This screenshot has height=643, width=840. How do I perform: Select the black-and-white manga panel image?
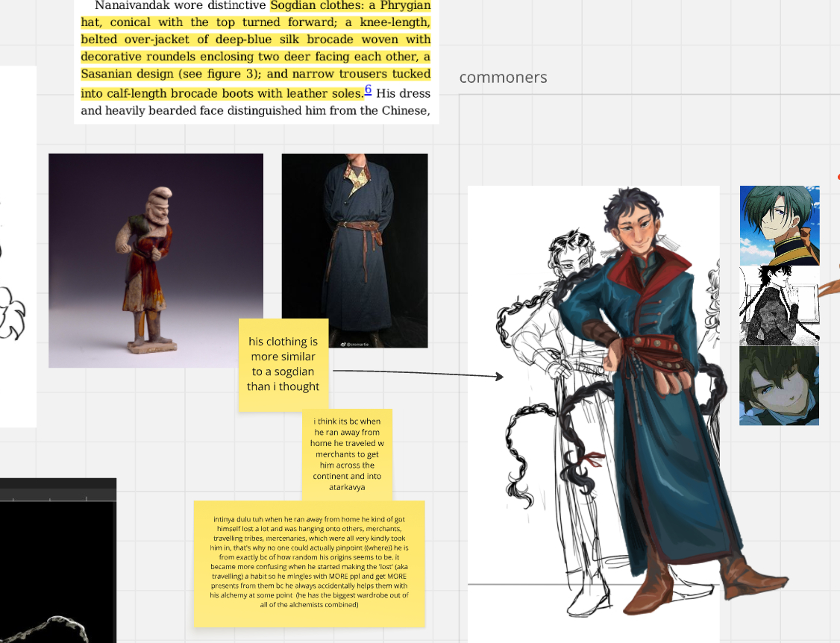tap(779, 305)
